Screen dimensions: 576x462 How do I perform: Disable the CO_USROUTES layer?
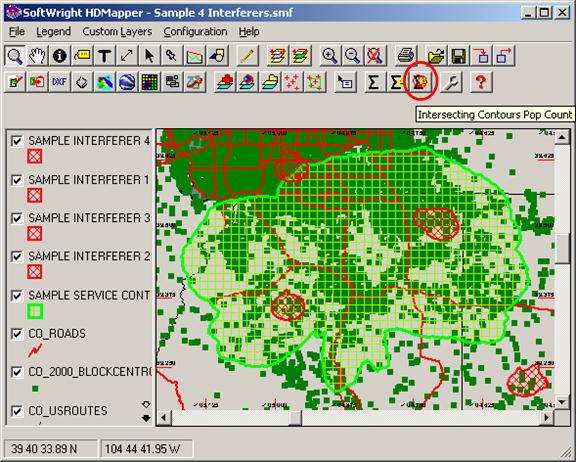(x=17, y=411)
